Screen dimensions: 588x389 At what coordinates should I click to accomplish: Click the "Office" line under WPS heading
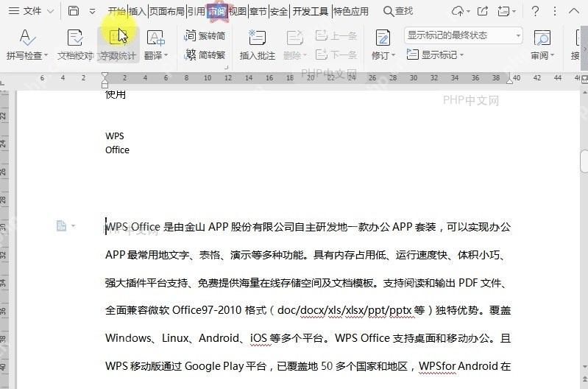click(117, 150)
